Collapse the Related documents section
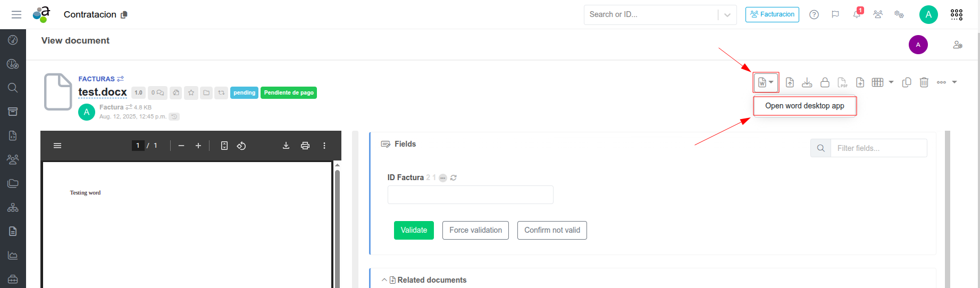Image resolution: width=980 pixels, height=288 pixels. (384, 280)
